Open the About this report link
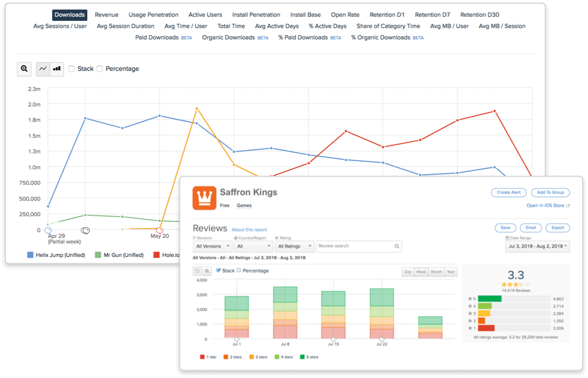The width and height of the screenshot is (588, 378). tap(250, 230)
